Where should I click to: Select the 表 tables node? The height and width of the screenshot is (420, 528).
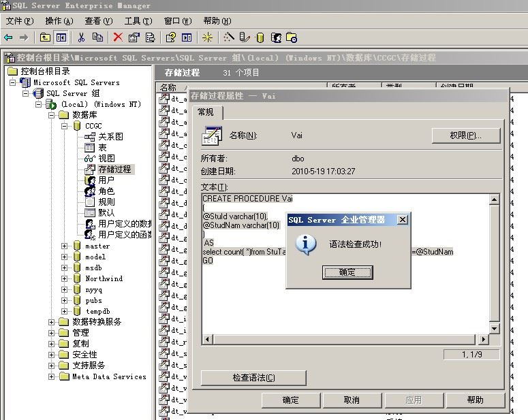102,148
